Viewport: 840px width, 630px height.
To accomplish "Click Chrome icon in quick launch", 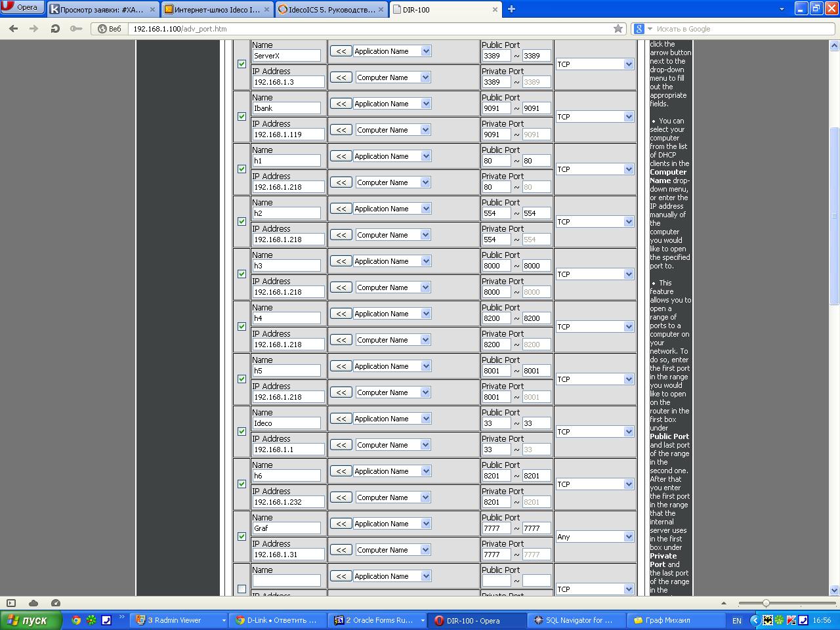I will [76, 620].
